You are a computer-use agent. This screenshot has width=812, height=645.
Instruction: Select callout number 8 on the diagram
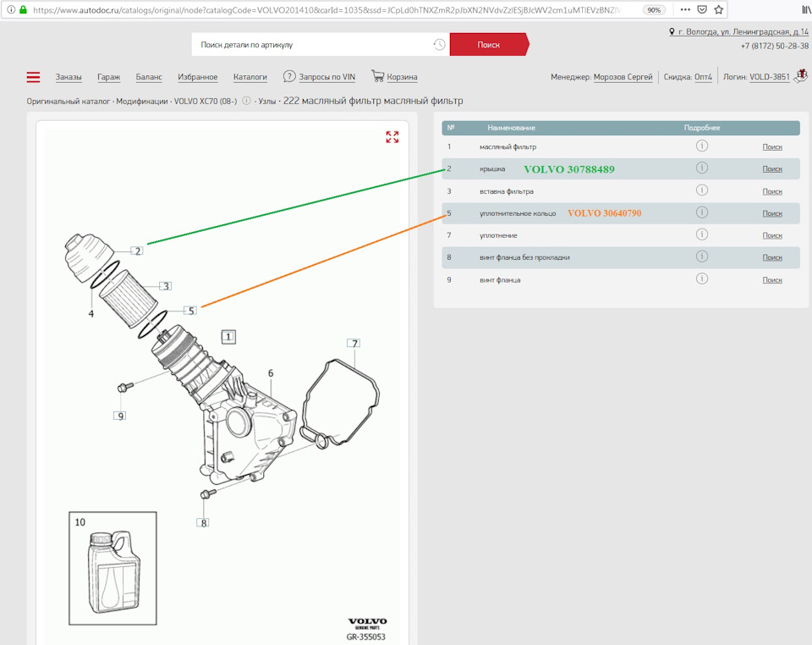coord(203,523)
